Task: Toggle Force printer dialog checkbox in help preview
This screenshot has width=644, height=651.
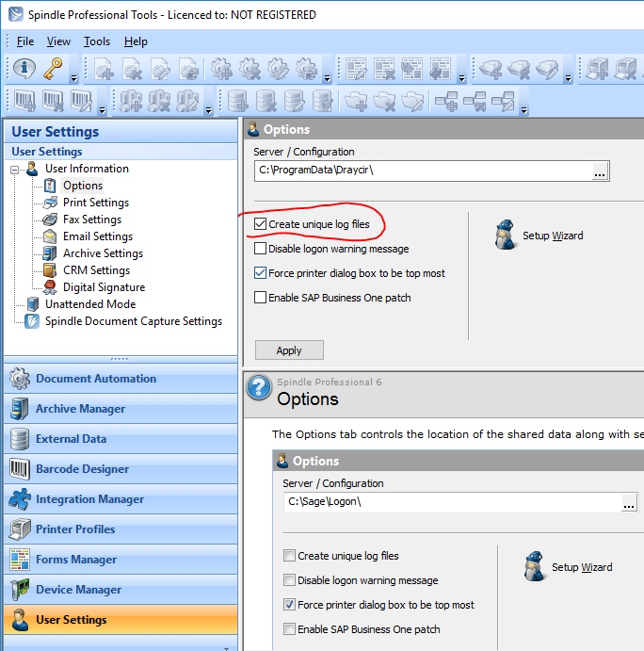Action: pyautogui.click(x=289, y=605)
